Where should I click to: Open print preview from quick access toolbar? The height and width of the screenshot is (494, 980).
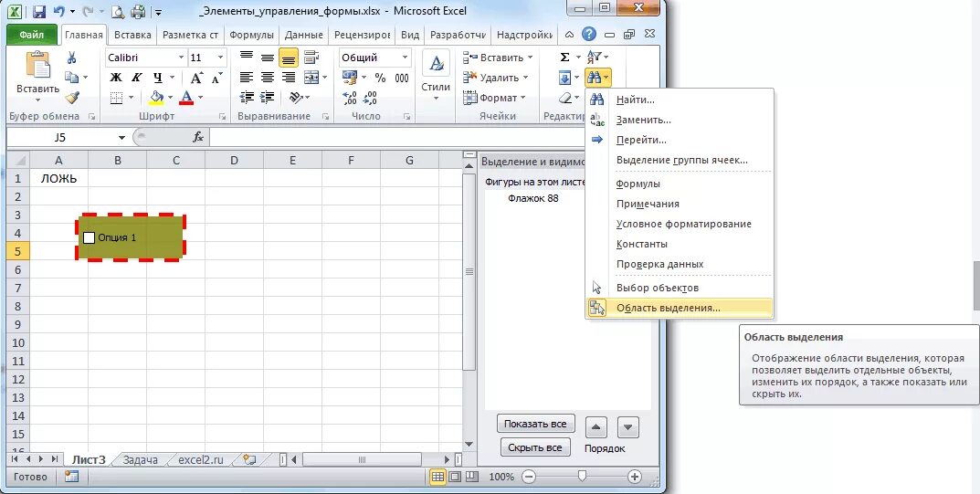click(x=118, y=11)
